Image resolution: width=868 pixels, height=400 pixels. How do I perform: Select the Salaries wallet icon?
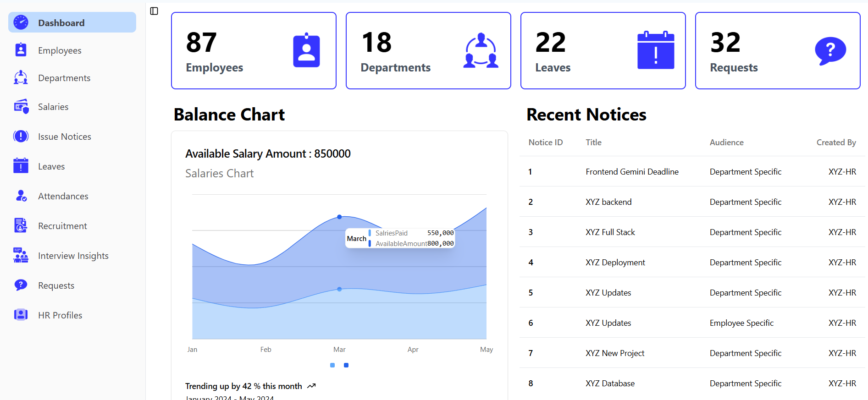pyautogui.click(x=21, y=106)
